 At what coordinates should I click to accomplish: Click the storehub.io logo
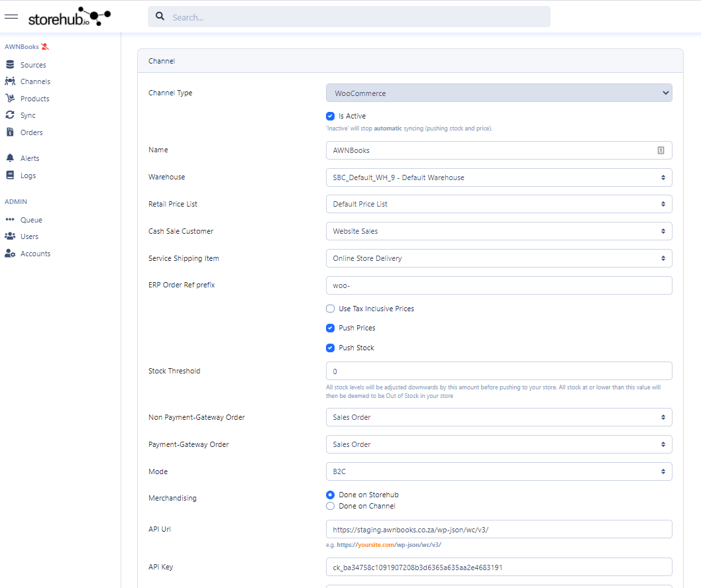tap(69, 17)
